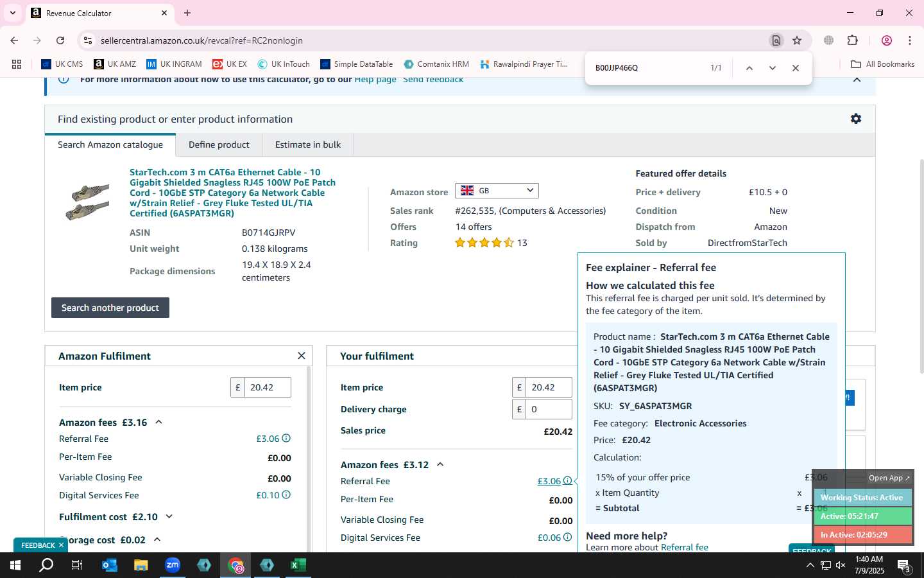Open the Extensions puzzle icon
The height and width of the screenshot is (578, 924).
coord(852,40)
